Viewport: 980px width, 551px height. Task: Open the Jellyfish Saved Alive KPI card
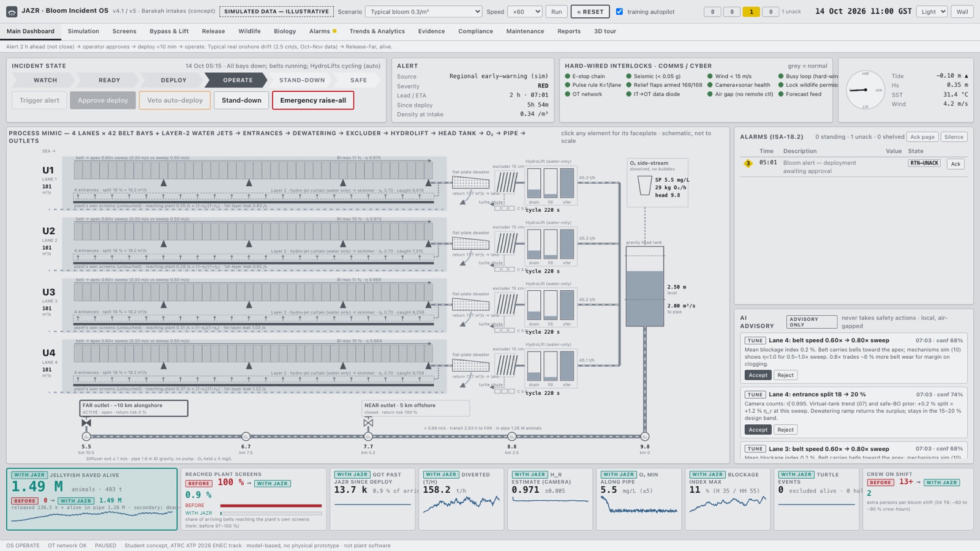pyautogui.click(x=92, y=499)
